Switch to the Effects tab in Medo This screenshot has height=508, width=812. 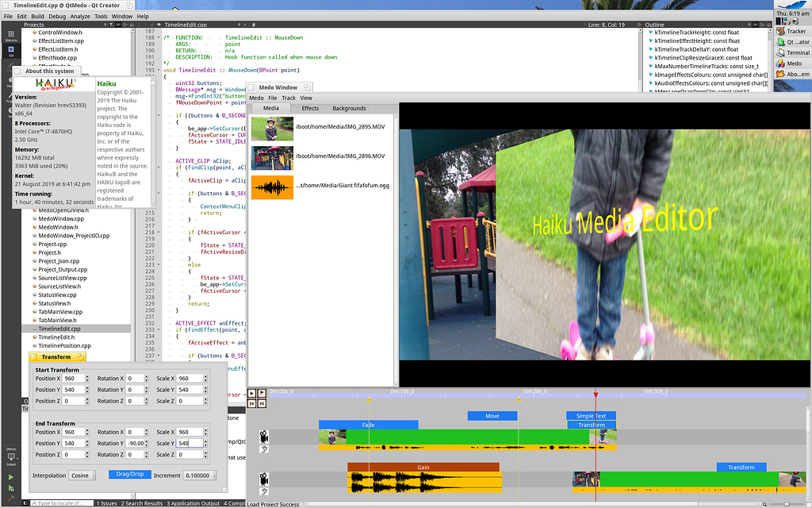[310, 108]
